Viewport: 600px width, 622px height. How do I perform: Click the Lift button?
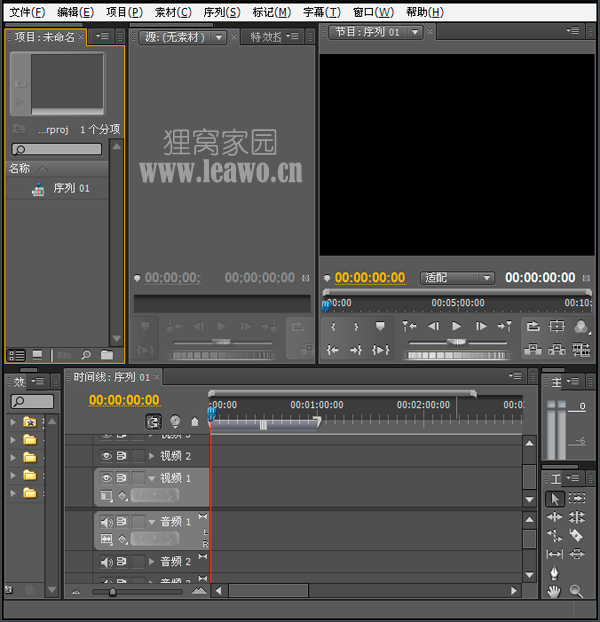[x=533, y=349]
